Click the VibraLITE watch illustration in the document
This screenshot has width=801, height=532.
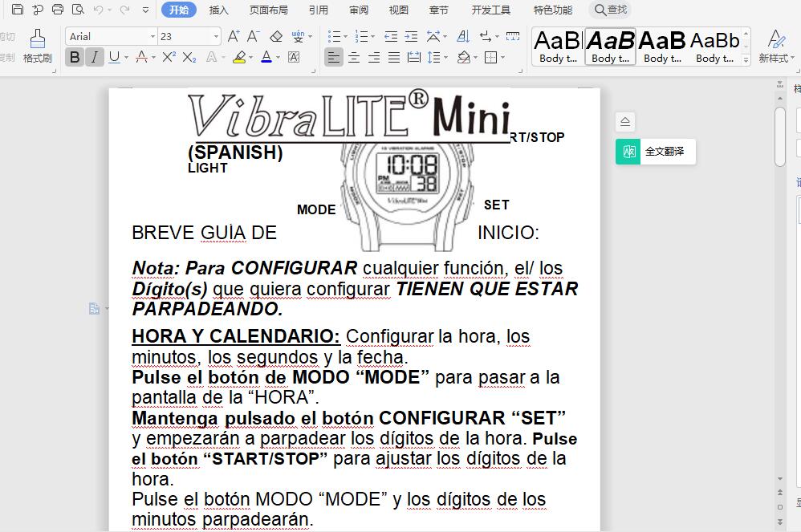click(x=407, y=197)
